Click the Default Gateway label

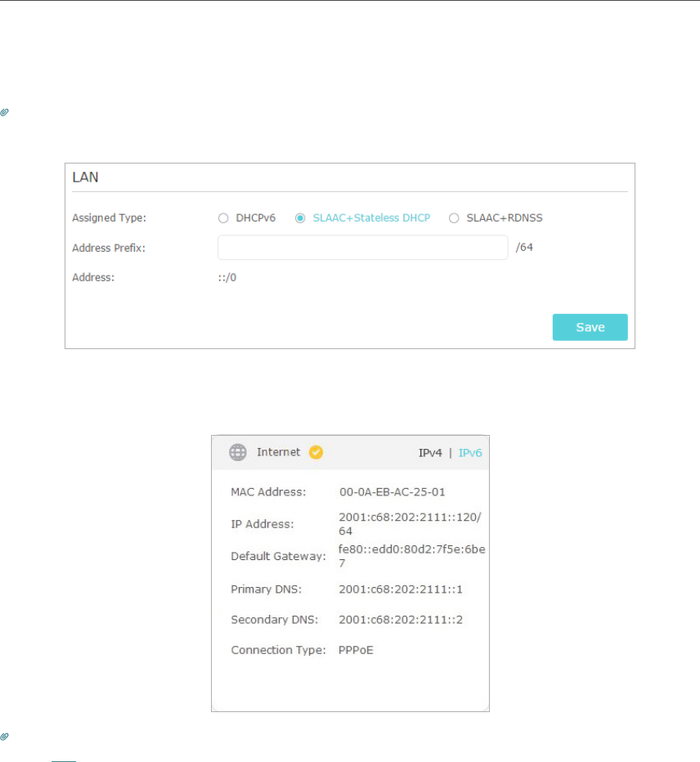coord(279,557)
